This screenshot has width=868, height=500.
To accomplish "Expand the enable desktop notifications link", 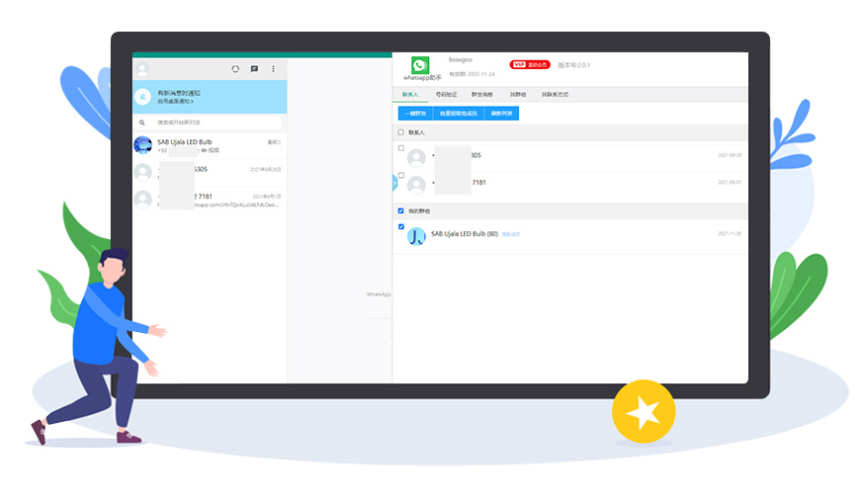I will 175,102.
